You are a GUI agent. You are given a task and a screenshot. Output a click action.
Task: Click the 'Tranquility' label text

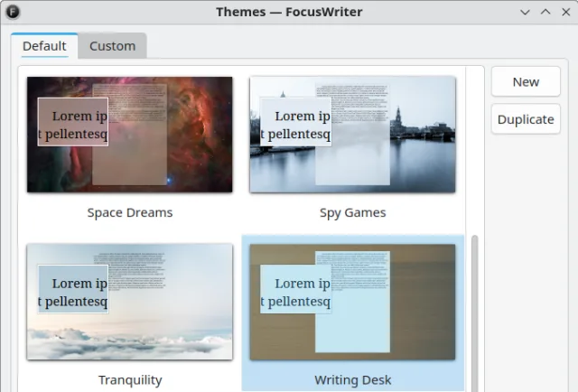coord(130,380)
